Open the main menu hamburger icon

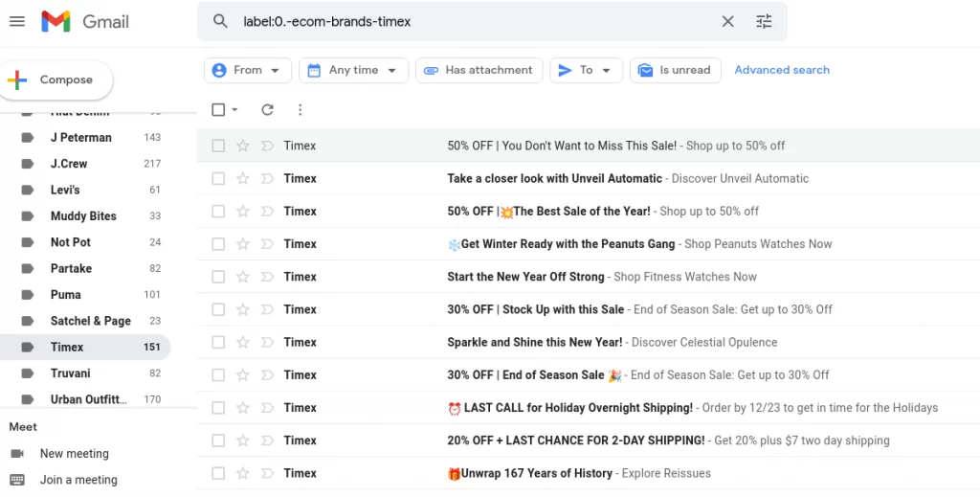point(17,21)
